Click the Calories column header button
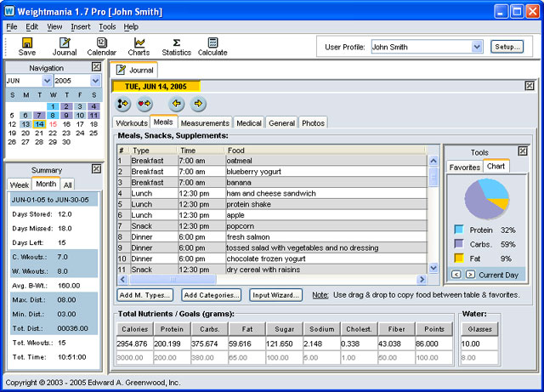Image resolution: width=544 pixels, height=392 pixels. [x=134, y=329]
